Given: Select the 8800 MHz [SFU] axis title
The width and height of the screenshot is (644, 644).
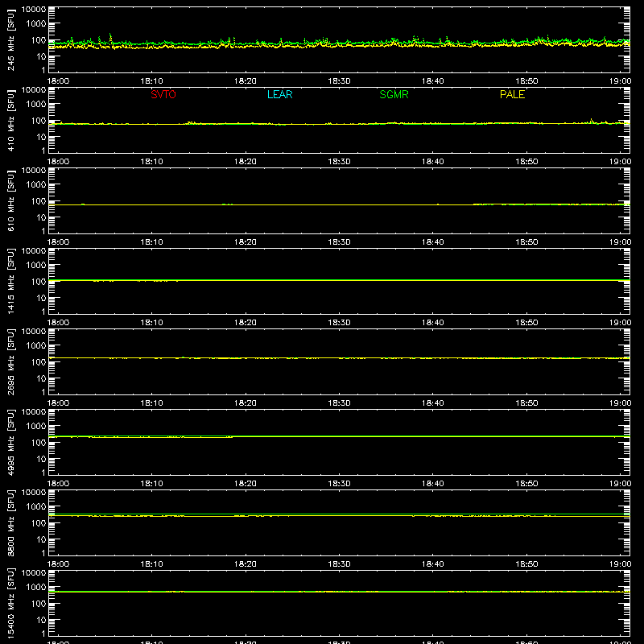Looking at the screenshot, I should [11, 522].
